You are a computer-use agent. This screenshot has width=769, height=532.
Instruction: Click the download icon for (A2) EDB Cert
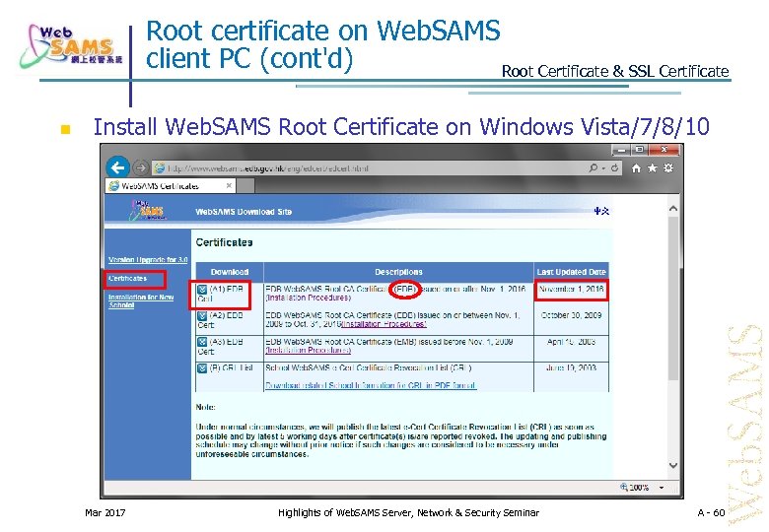(202, 316)
